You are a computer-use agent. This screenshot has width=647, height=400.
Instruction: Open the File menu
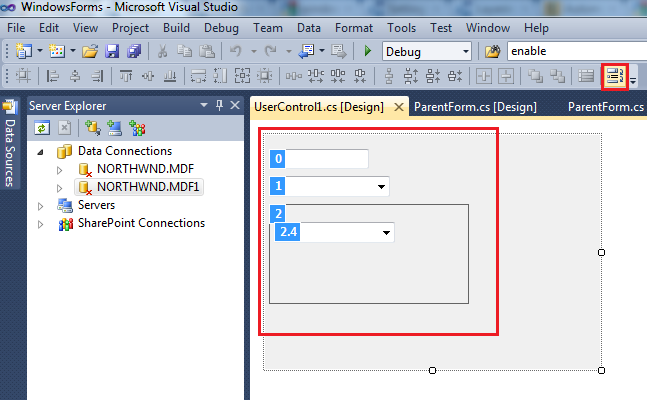coord(16,28)
